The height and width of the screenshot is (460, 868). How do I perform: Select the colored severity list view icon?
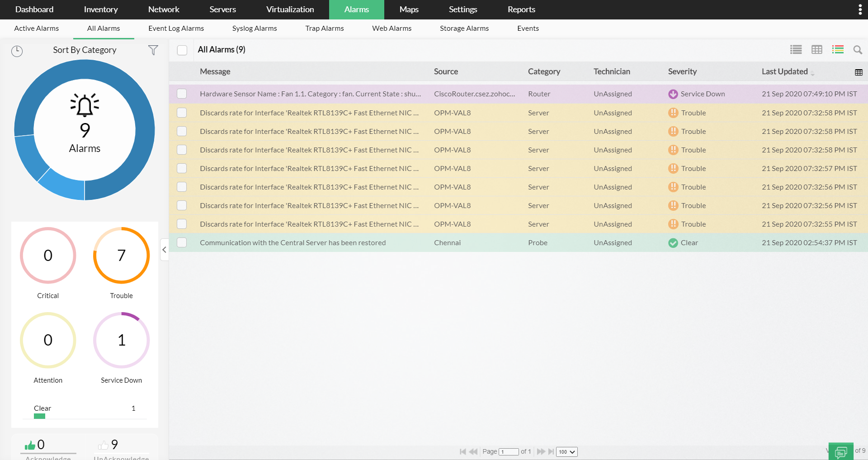[838, 50]
